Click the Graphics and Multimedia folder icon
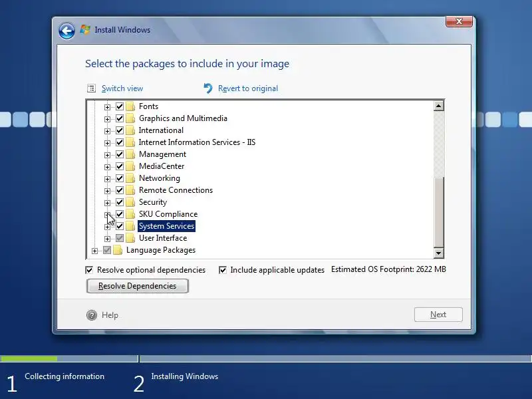Viewport: 532px width, 399px height. coord(130,118)
